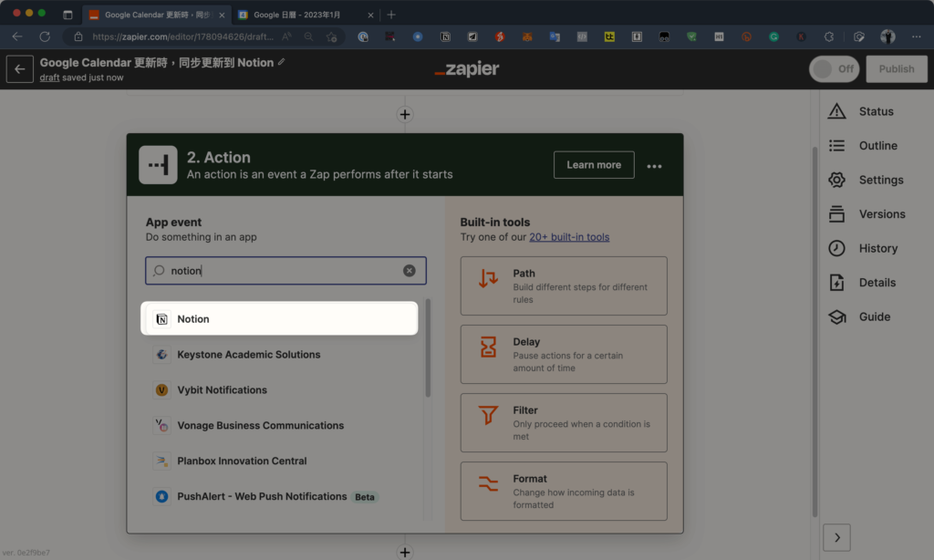Click into the app search field
Screen dimensions: 934x560
[285, 271]
